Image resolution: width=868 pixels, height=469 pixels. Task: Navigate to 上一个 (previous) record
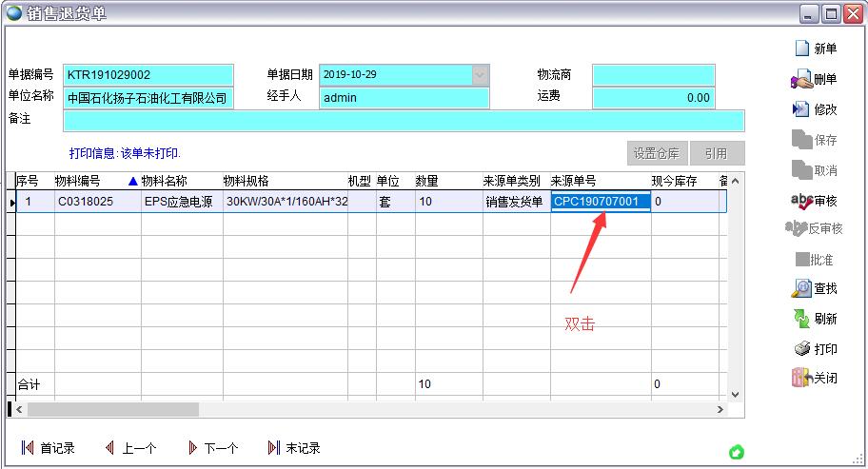130,448
